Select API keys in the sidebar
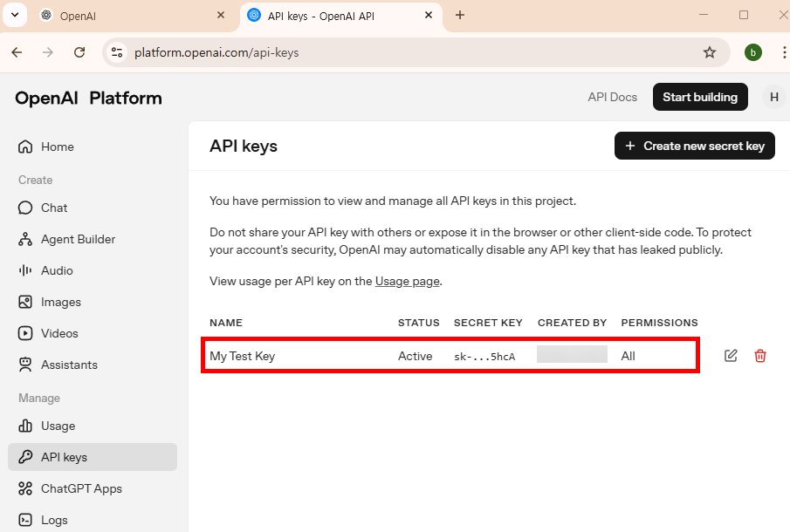 (93, 457)
